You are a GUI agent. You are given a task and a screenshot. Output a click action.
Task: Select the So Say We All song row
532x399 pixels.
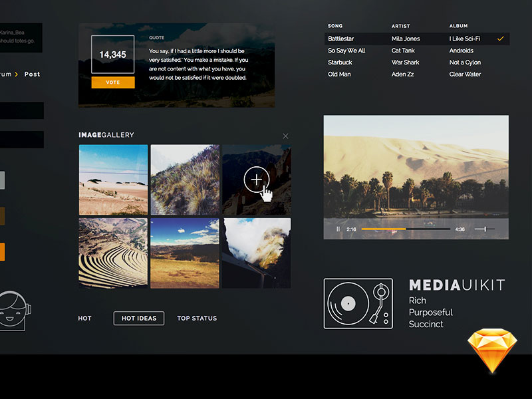346,51
